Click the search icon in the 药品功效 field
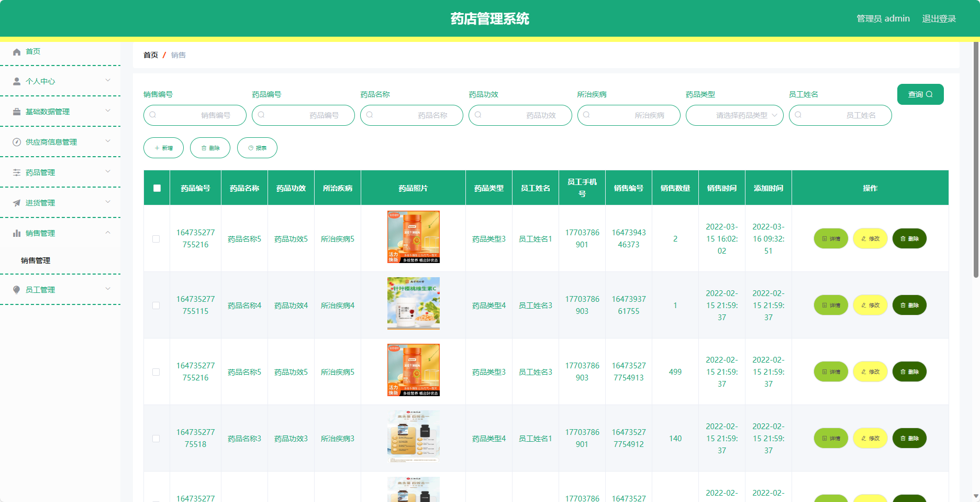Viewport: 980px width, 502px height. click(478, 115)
